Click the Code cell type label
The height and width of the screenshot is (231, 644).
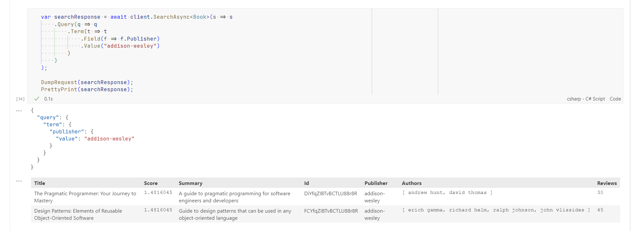point(615,99)
